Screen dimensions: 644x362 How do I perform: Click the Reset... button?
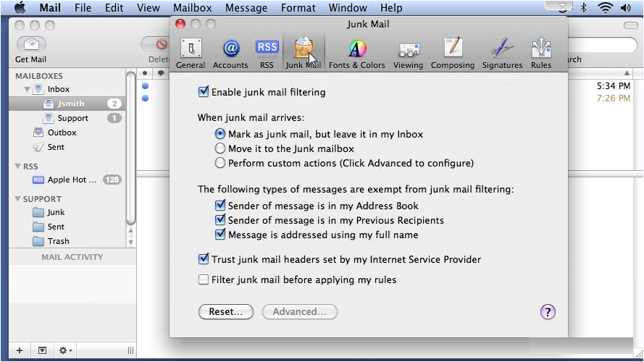coord(225,311)
